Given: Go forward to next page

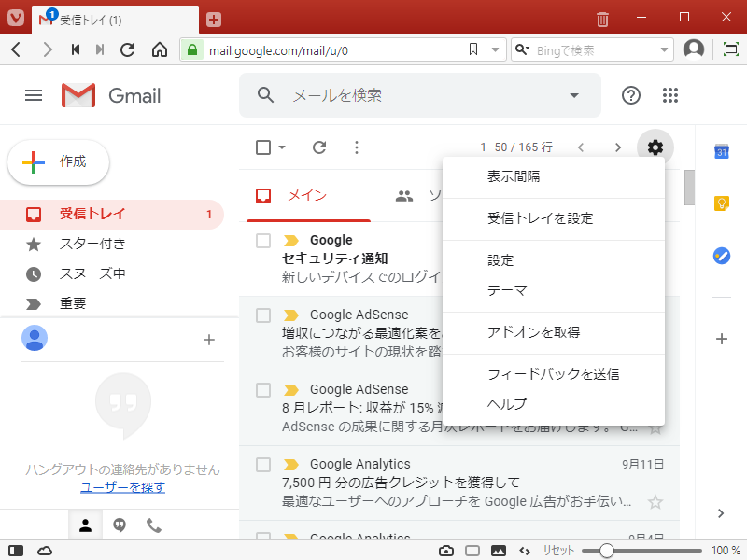Looking at the screenshot, I should coord(47,49).
